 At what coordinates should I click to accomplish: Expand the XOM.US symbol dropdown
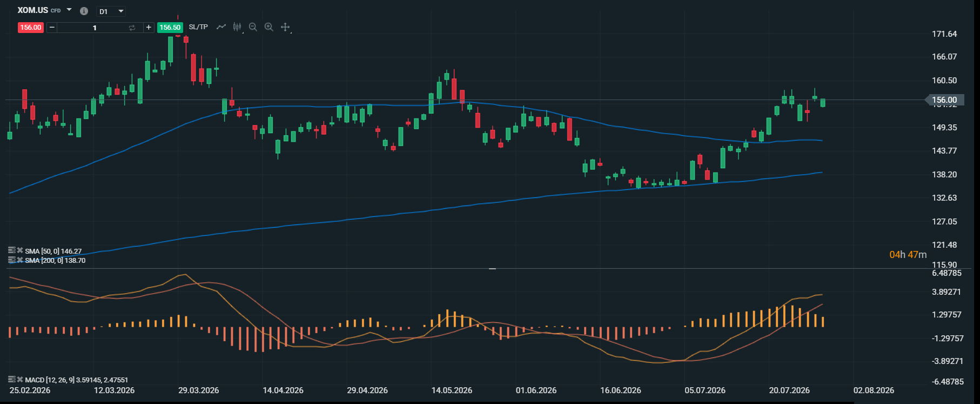69,10
